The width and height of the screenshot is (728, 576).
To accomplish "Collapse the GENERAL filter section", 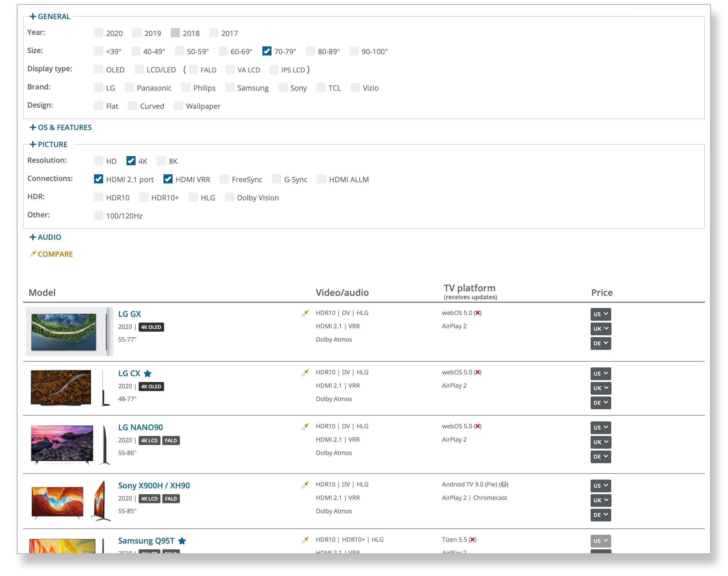I will click(50, 16).
